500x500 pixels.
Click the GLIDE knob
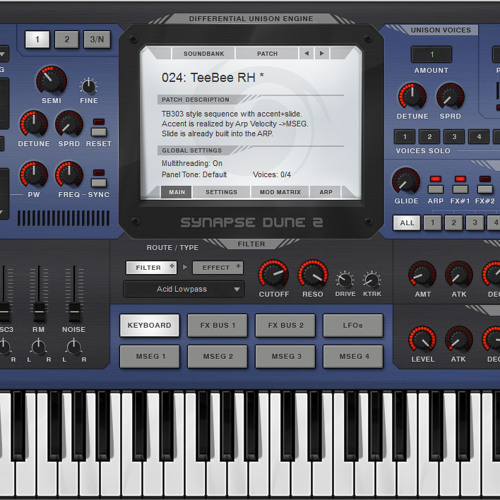[406, 181]
